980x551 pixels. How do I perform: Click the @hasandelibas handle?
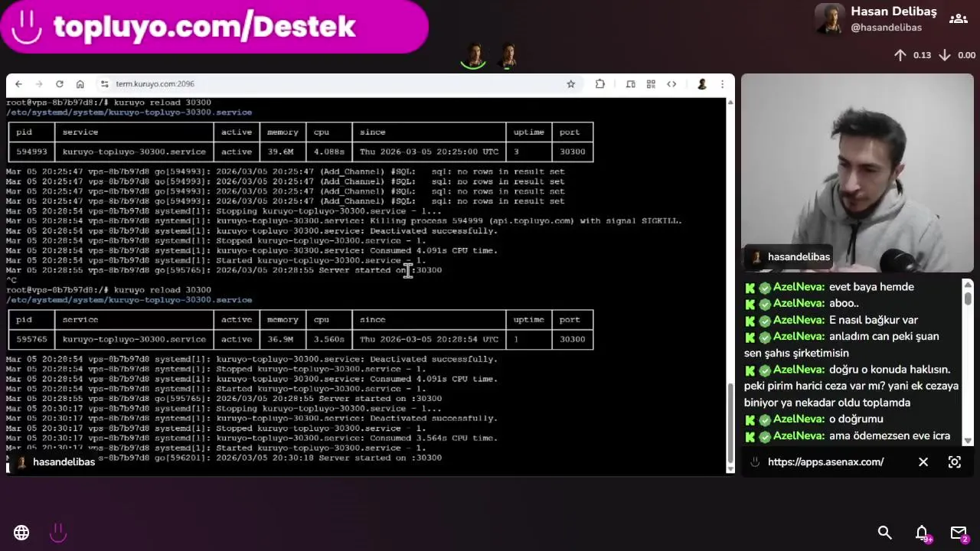pos(886,28)
